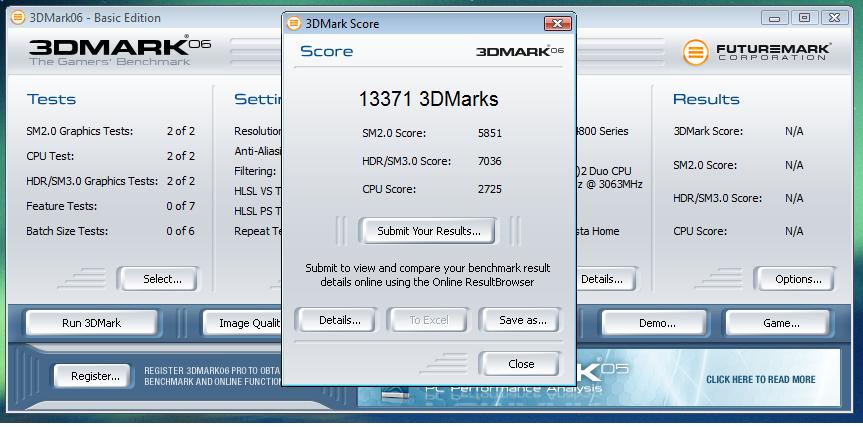Click the 'Click here to read more' link
Image resolution: width=863 pixels, height=427 pixels.
760,379
